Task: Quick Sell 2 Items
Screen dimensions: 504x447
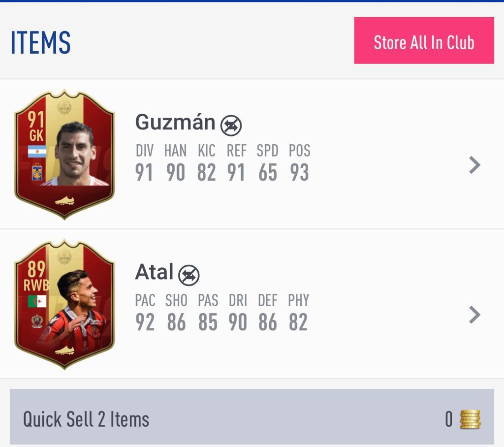Action: pyautogui.click(x=252, y=417)
